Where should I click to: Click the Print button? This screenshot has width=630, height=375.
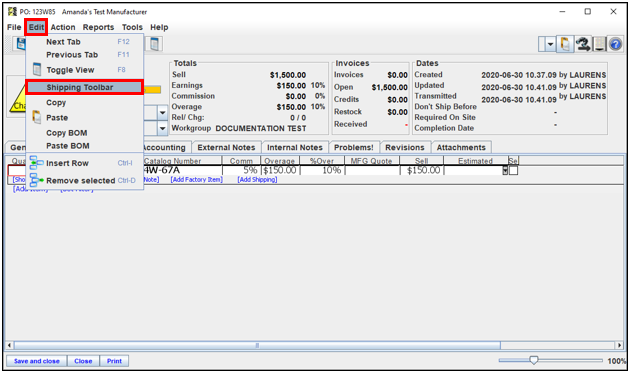pos(114,361)
